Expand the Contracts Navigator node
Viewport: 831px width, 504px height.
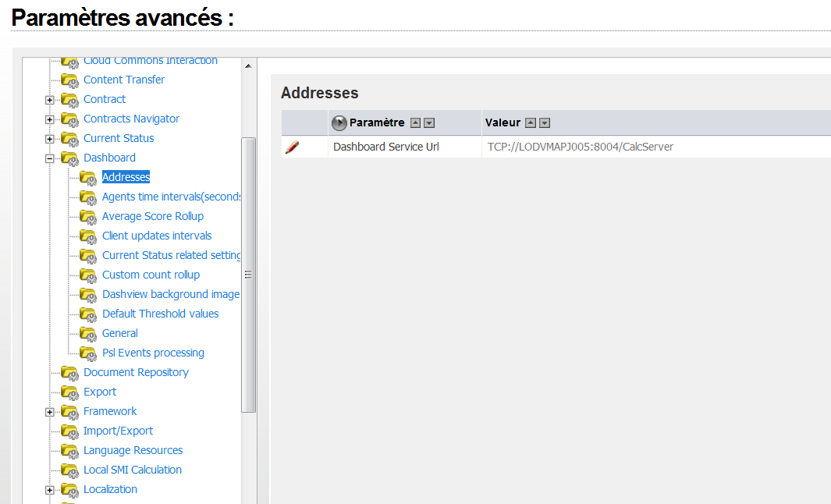[x=49, y=120]
